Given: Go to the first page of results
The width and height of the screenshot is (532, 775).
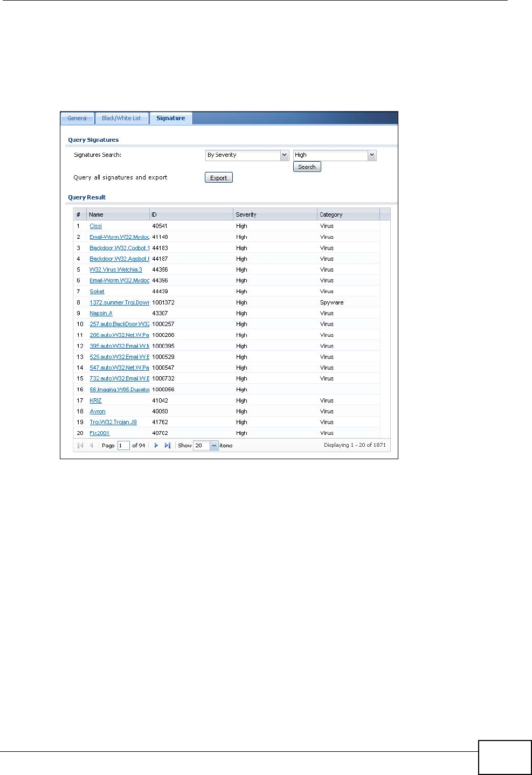Looking at the screenshot, I should [x=80, y=446].
